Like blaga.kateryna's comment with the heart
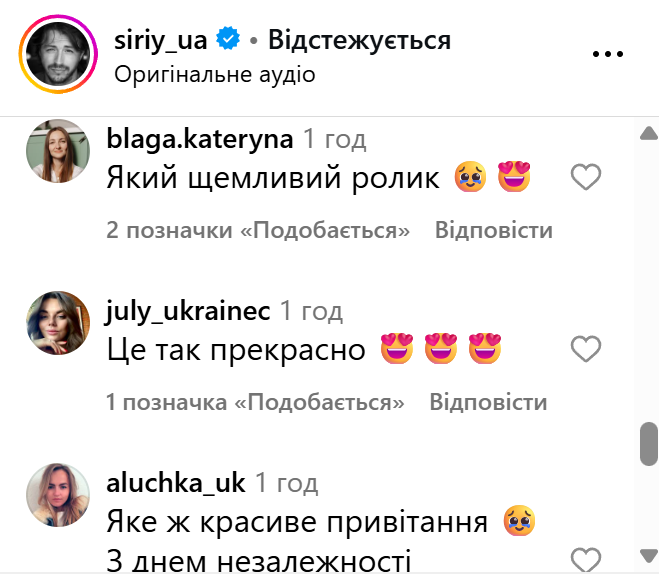The image size is (659, 574). [586, 177]
